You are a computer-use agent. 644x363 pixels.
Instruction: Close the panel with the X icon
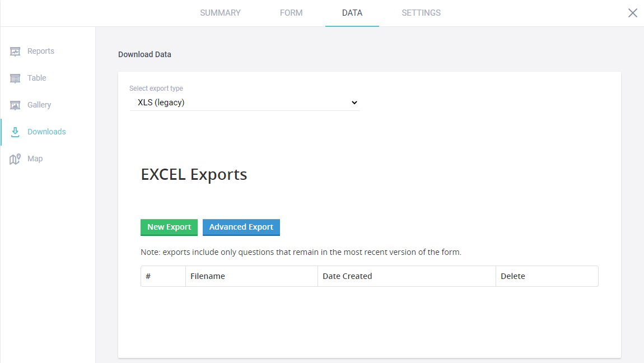[632, 13]
